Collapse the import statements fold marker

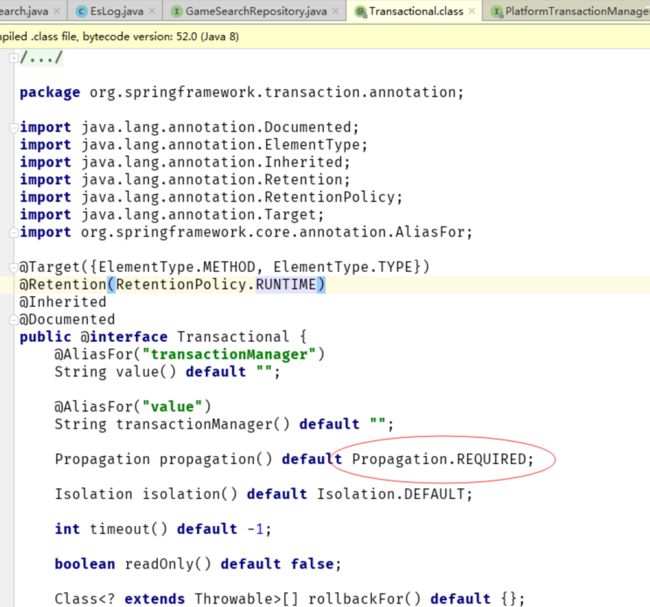14,127
